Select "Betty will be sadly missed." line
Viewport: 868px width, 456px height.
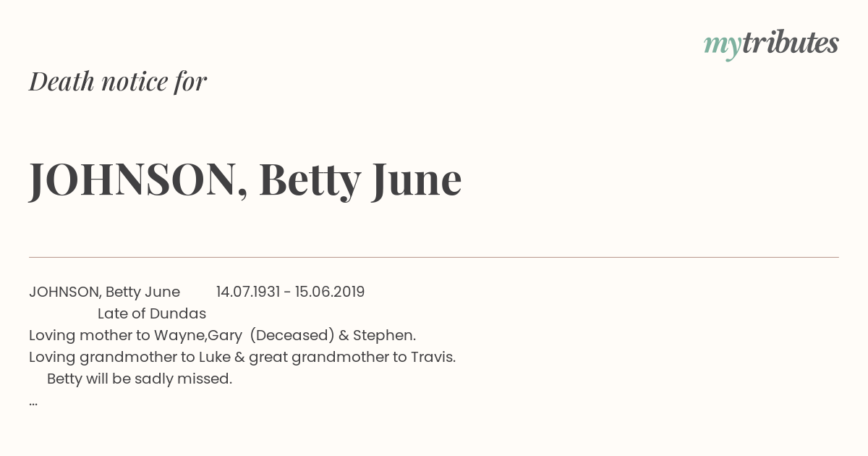(140, 379)
